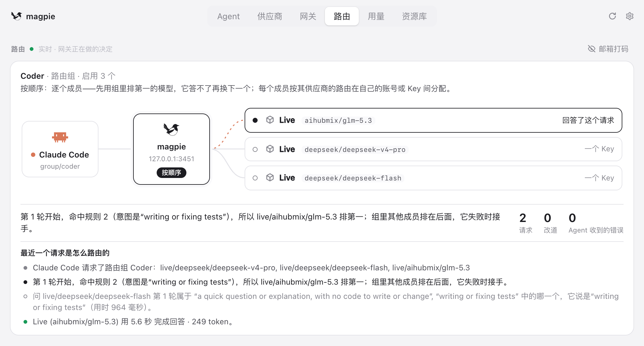Select the aihubmix/glm-5.3 route row
The height and width of the screenshot is (346, 644).
click(433, 120)
